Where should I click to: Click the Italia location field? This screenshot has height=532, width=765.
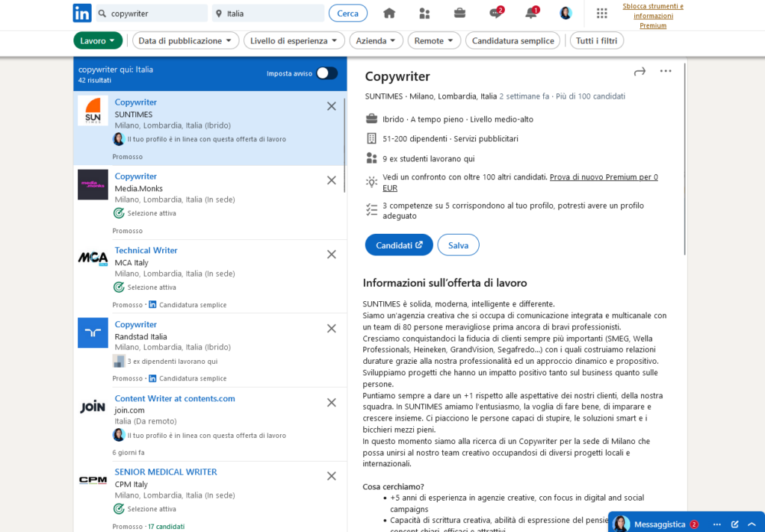click(x=268, y=13)
